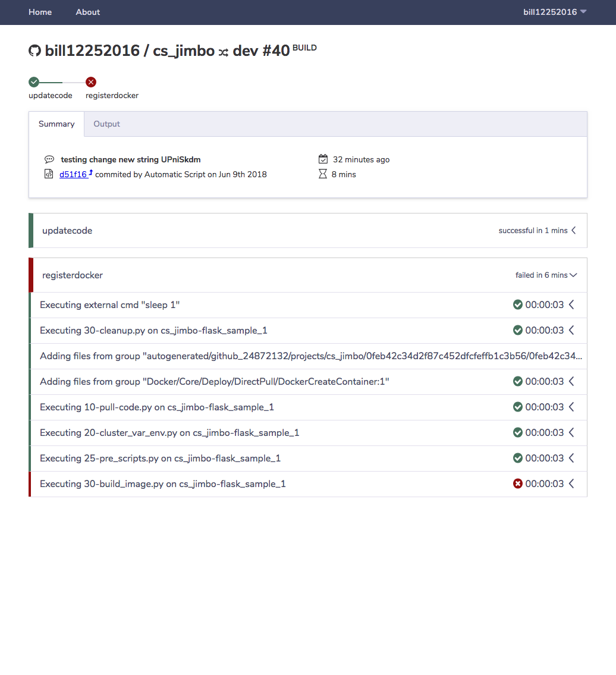
Task: Click the hourglass icon beside 8 mins duration
Action: coord(323,174)
